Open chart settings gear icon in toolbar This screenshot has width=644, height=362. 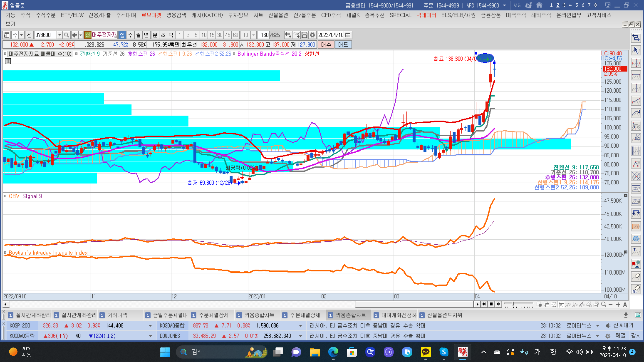(x=312, y=35)
